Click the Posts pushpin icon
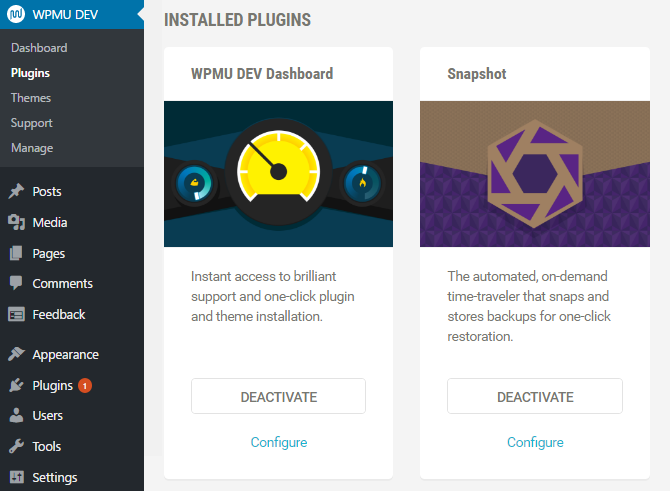The height and width of the screenshot is (491, 670). (16, 191)
